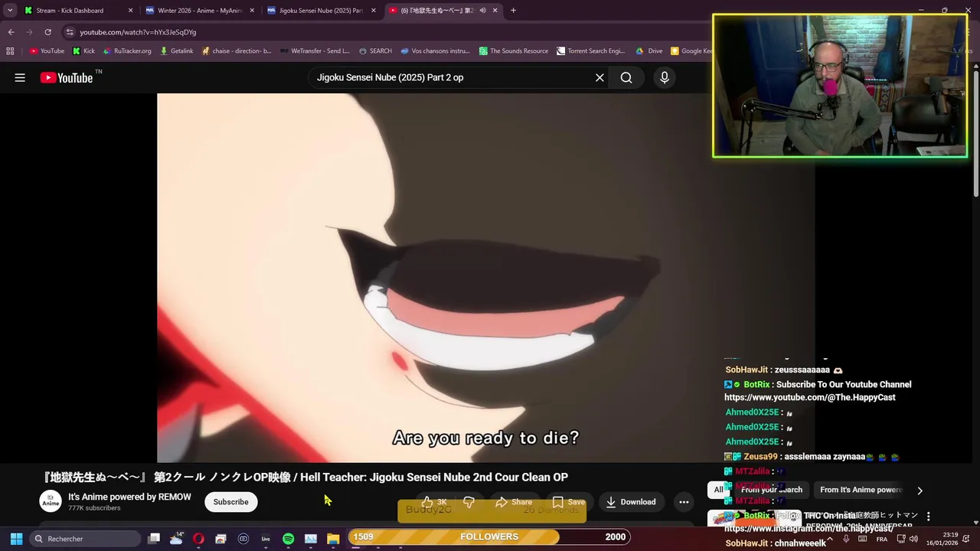Open options menu on recommended video

tap(928, 517)
